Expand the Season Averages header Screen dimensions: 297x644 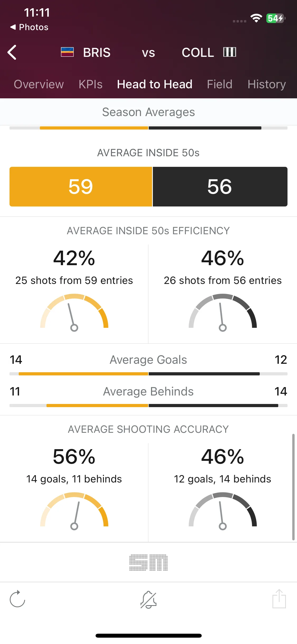[148, 112]
